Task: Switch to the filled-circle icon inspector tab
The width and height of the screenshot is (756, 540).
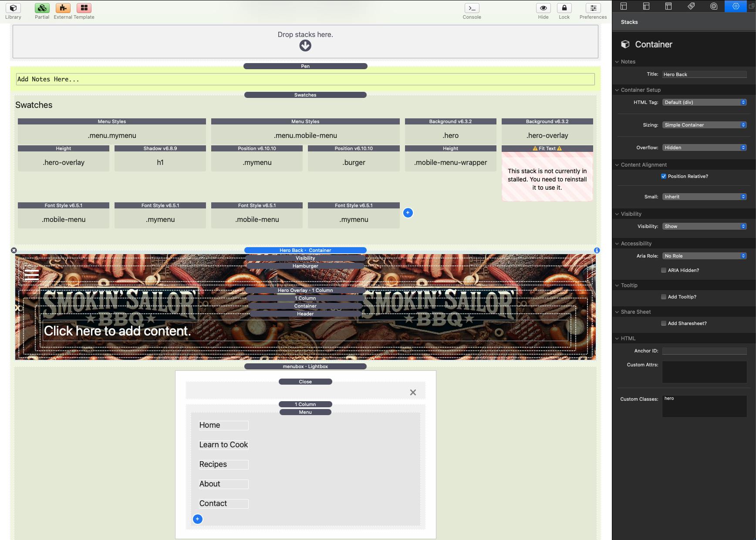Action: [x=713, y=6]
